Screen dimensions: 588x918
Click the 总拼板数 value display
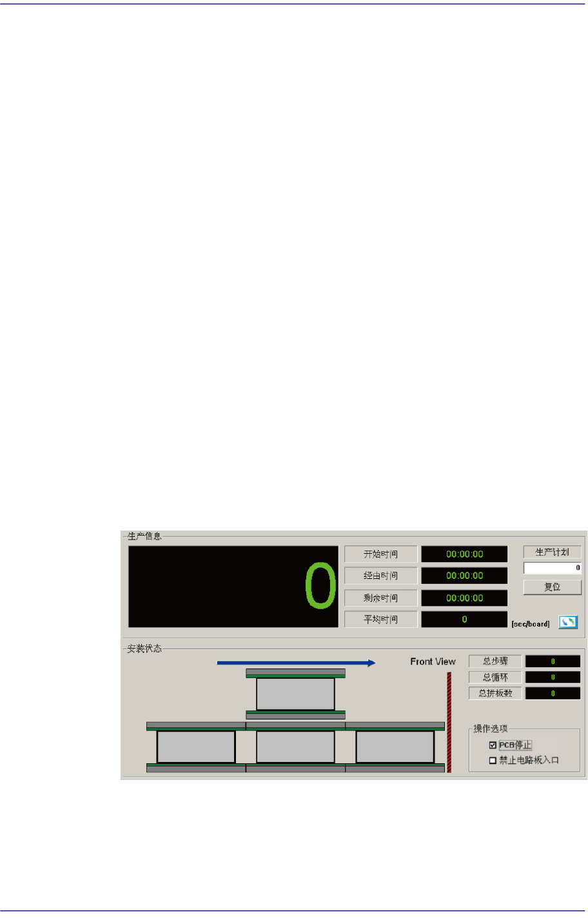point(553,693)
